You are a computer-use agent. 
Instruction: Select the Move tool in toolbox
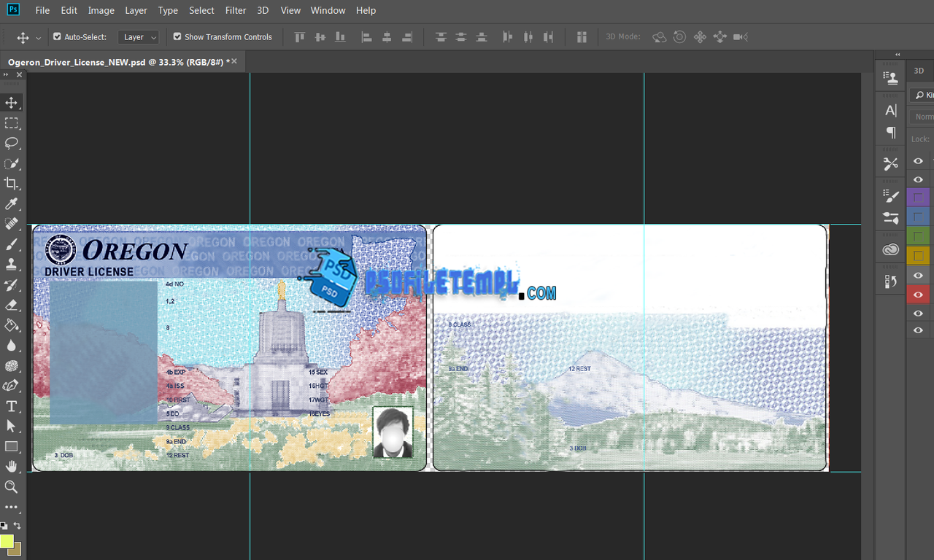(12, 103)
